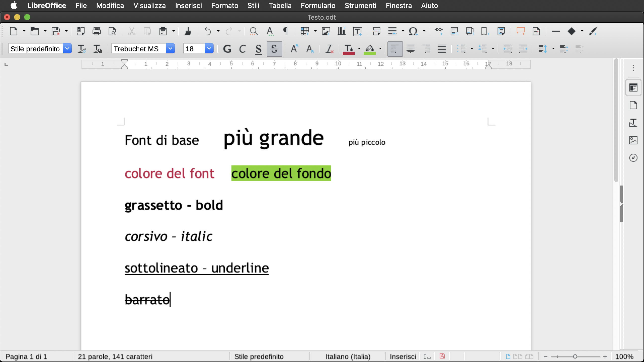Open the Gallery panel in sidebar
This screenshot has height=362, width=644.
coord(633,140)
